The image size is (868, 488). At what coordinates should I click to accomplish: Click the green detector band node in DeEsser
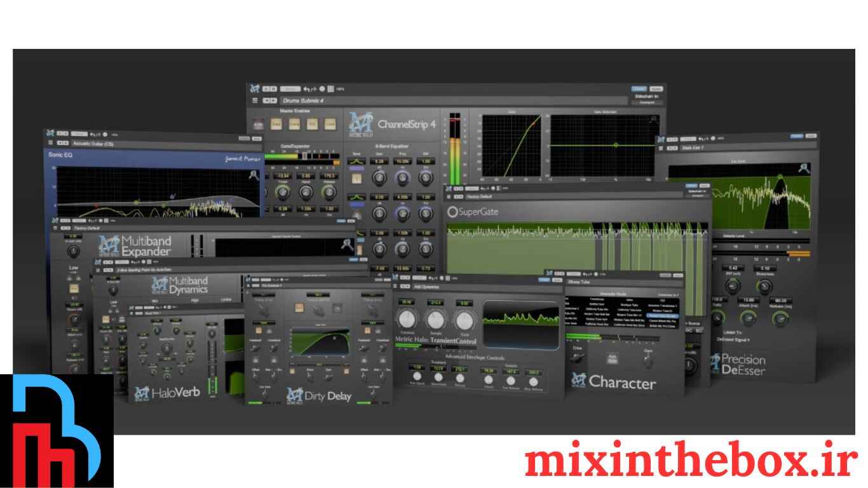(780, 175)
